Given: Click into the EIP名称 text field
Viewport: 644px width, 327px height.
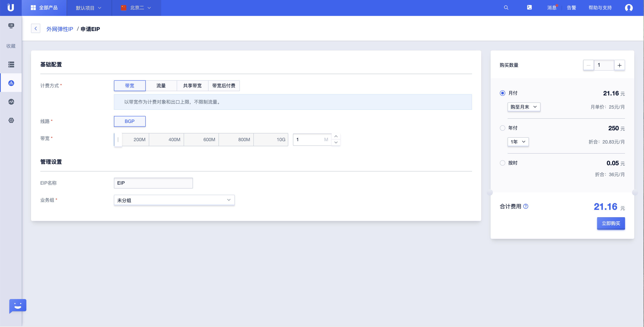Looking at the screenshot, I should pyautogui.click(x=153, y=183).
